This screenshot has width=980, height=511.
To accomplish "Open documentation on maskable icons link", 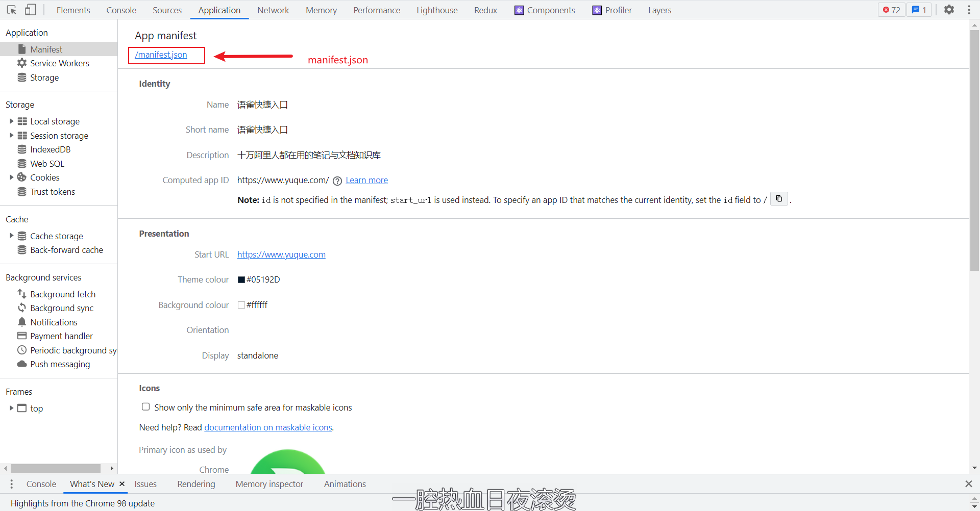I will (268, 427).
